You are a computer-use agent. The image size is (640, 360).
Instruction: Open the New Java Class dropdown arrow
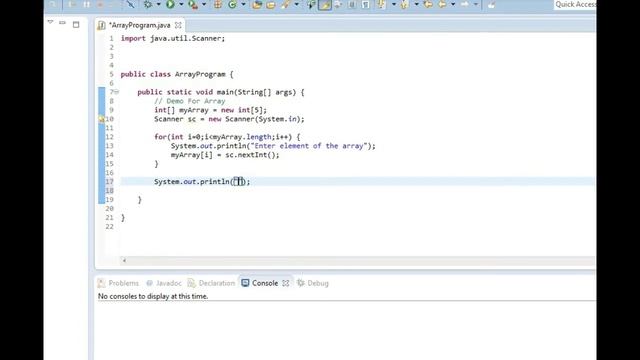click(x=243, y=4)
